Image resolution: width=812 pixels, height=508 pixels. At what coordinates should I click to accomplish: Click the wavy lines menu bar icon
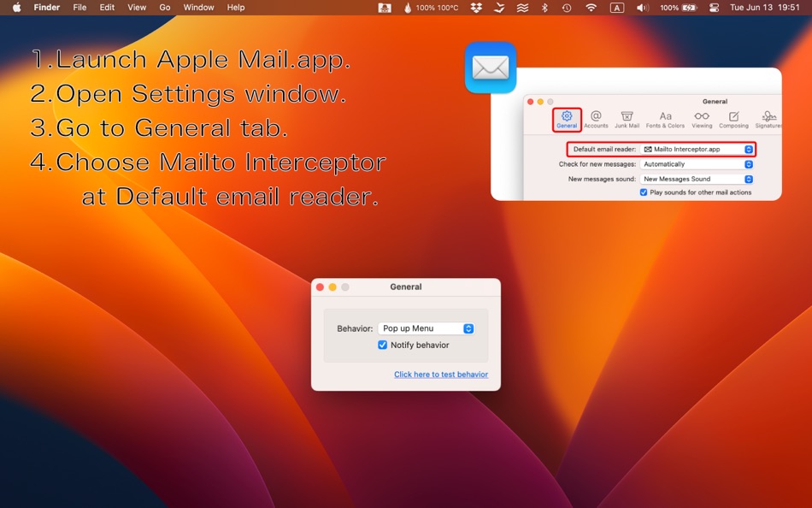[x=522, y=7]
